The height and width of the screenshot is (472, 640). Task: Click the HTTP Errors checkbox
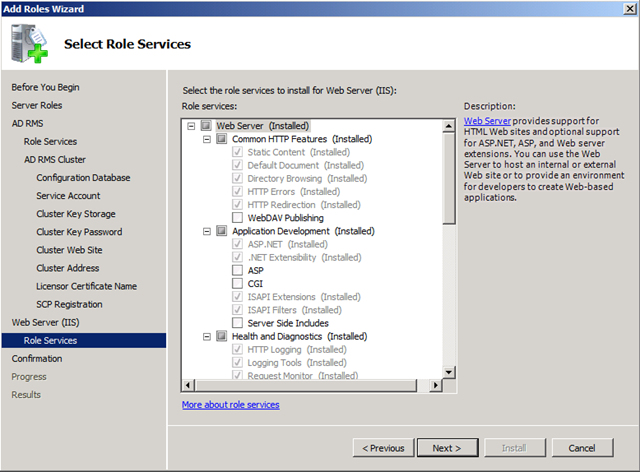coord(237,191)
